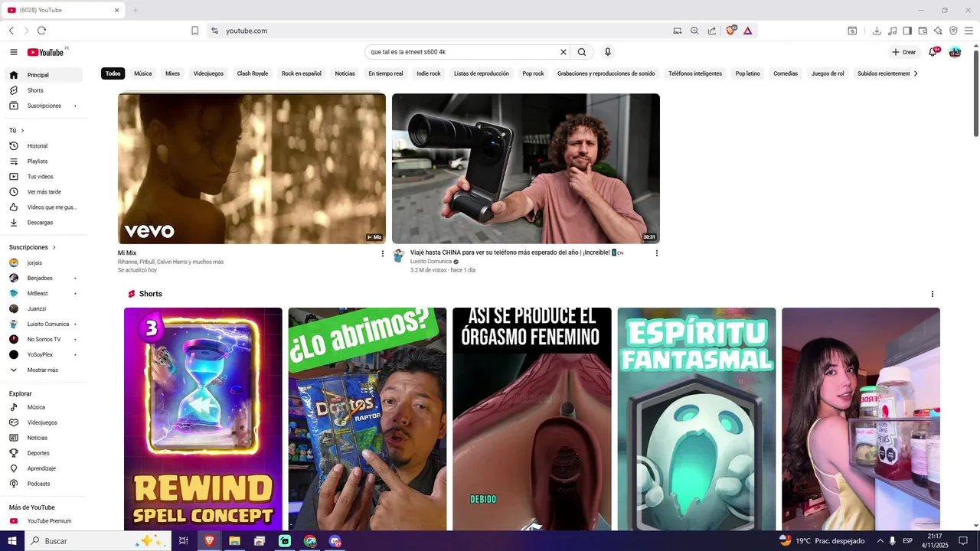Select the Mixes filter chip
The height and width of the screenshot is (551, 980).
(172, 73)
